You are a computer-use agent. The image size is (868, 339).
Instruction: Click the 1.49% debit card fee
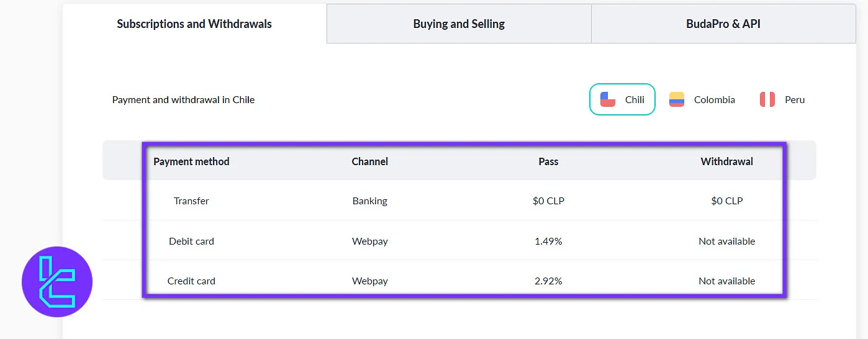point(548,241)
